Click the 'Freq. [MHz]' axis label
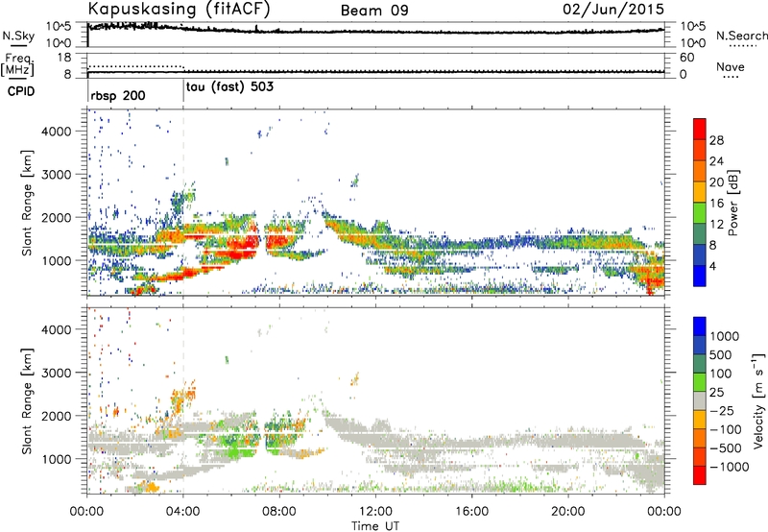 coord(17,64)
